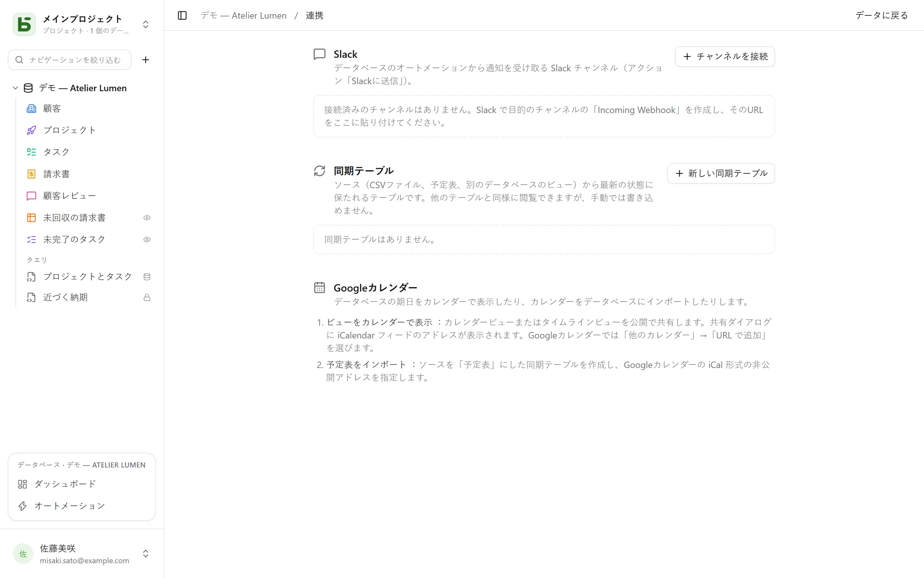Click the sync arrows icon for 同期テーブル
This screenshot has height=578, width=924.
320,171
